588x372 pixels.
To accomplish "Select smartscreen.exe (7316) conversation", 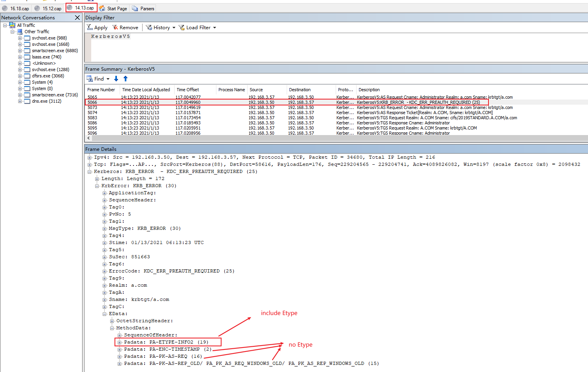I will coord(55,95).
